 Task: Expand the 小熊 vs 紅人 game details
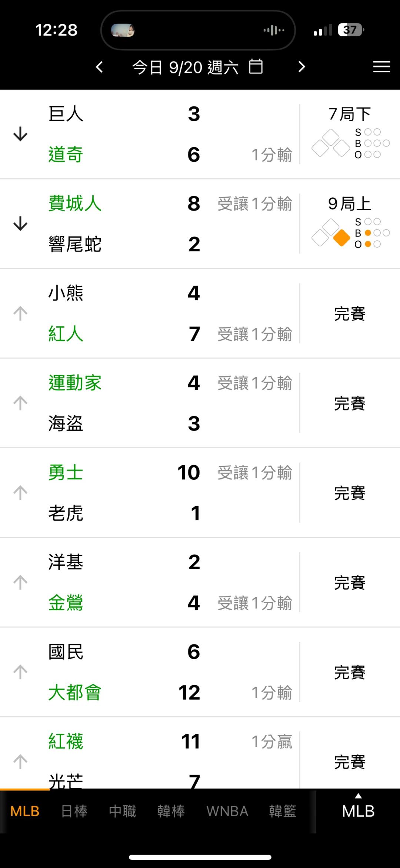20,314
